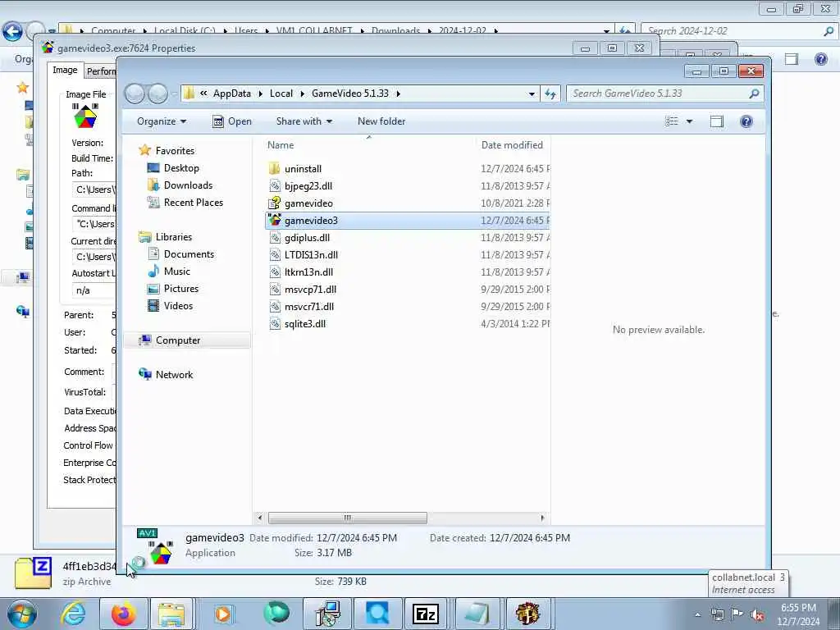Go forward in GameVideo folder window
This screenshot has height=630, width=840.
pos(157,94)
